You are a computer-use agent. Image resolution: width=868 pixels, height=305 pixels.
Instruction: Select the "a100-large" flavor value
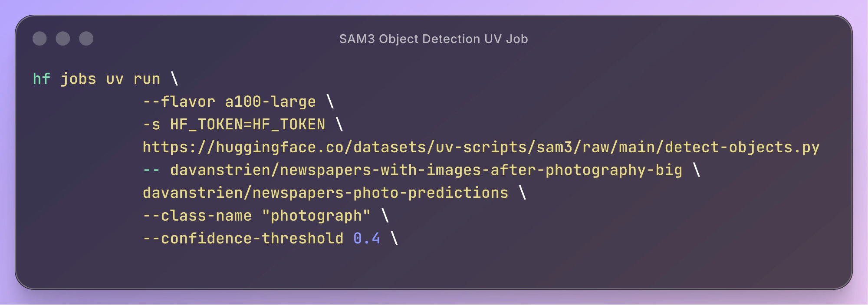(270, 102)
